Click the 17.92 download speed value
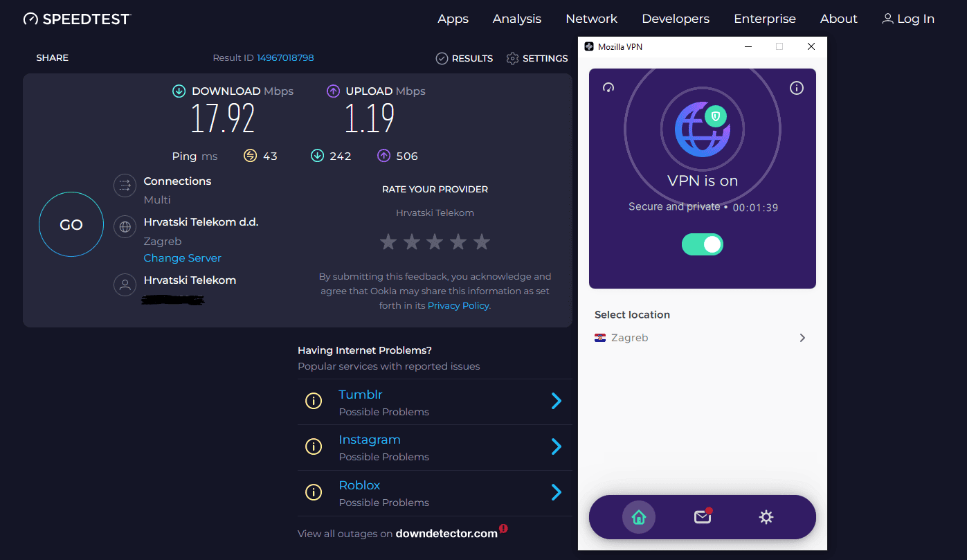Viewport: 967px width, 560px height. coord(223,118)
